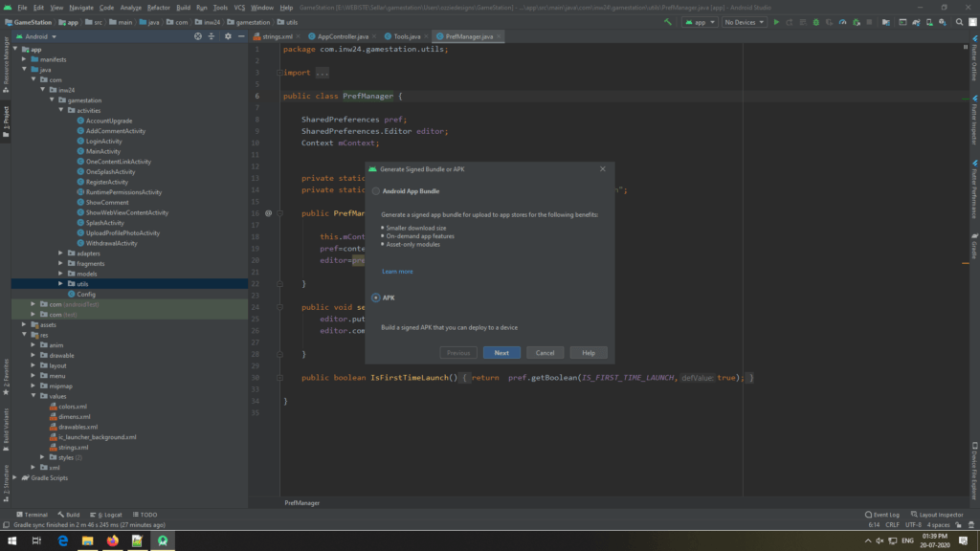
Task: Select the Android App Bundle radio option
Action: pos(375,191)
